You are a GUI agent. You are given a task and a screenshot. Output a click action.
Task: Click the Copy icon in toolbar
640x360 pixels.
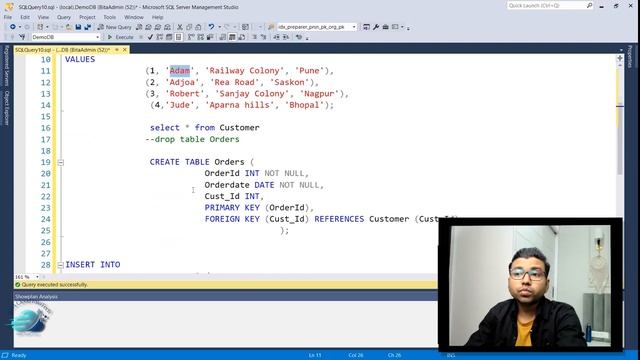[x=189, y=27]
